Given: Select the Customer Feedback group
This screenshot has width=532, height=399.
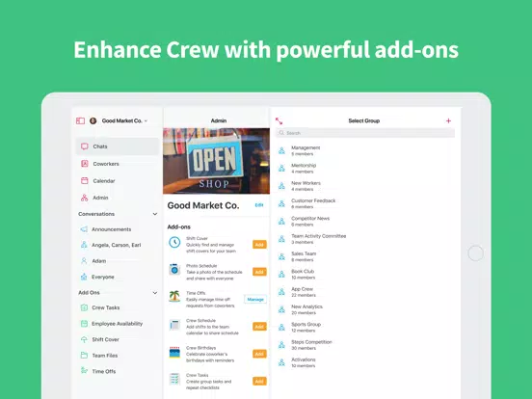Looking at the screenshot, I should pos(365,203).
